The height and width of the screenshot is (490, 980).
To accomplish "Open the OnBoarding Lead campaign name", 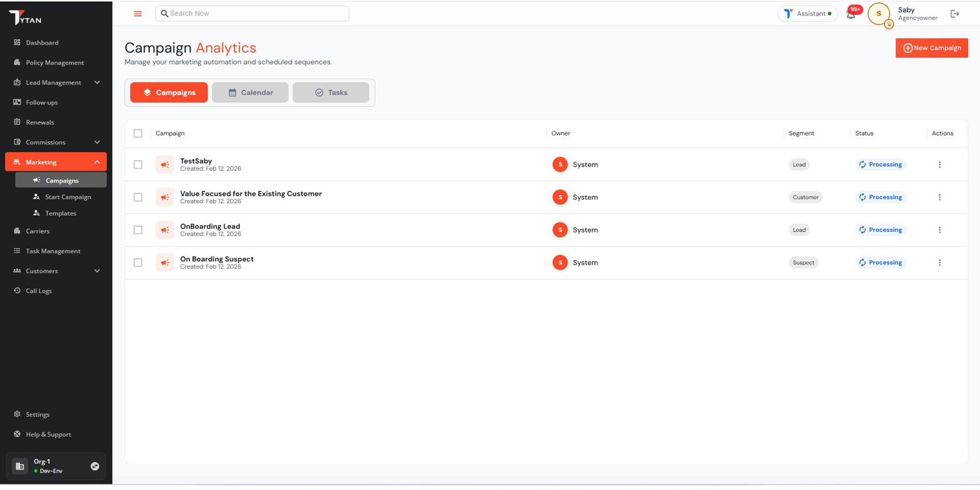I will 210,226.
